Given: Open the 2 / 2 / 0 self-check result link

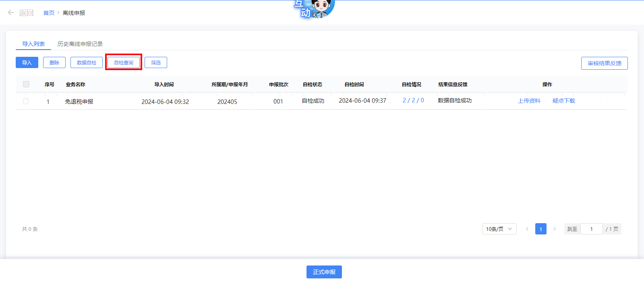Looking at the screenshot, I should click(413, 100).
